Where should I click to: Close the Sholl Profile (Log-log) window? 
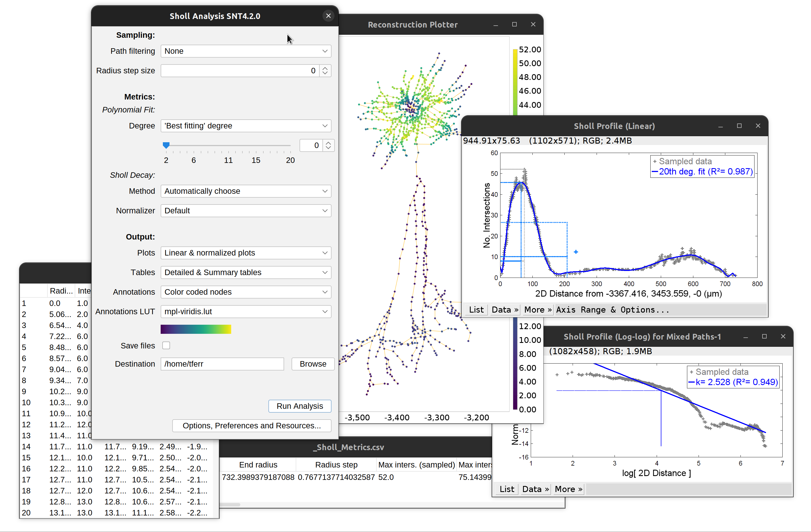pyautogui.click(x=783, y=336)
